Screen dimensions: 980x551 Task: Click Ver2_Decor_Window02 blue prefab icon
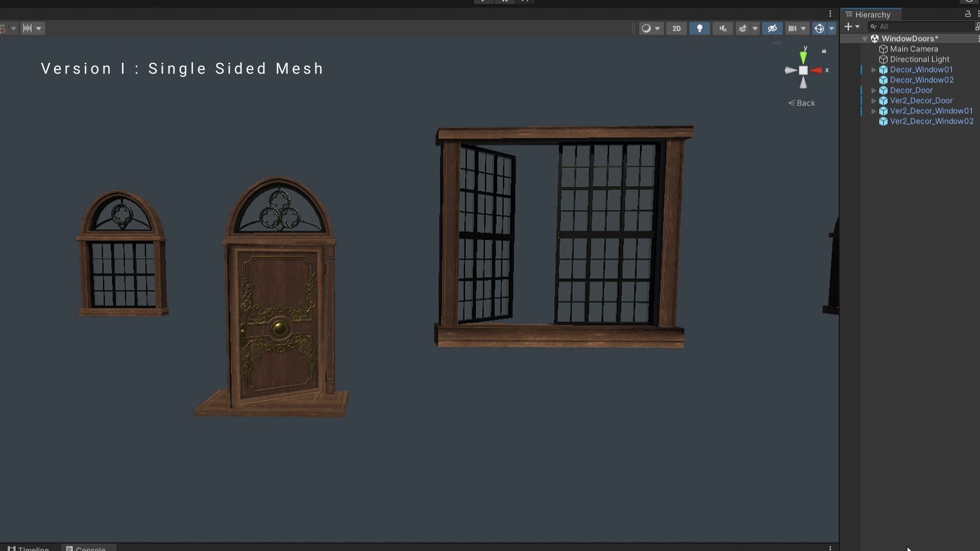[883, 121]
